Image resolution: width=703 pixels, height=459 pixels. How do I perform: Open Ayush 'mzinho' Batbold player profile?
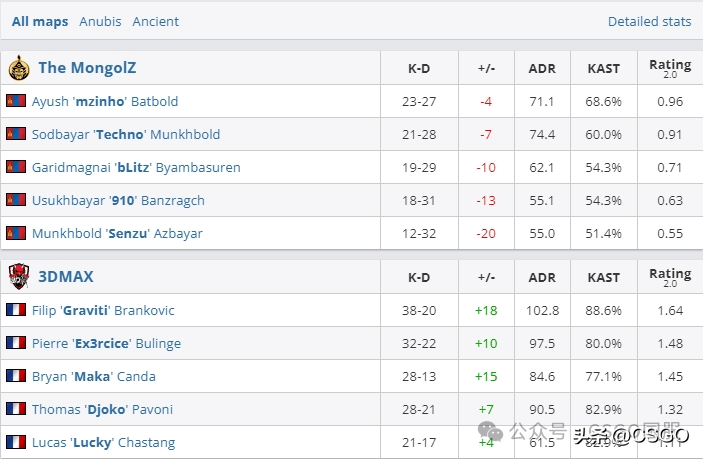point(105,101)
